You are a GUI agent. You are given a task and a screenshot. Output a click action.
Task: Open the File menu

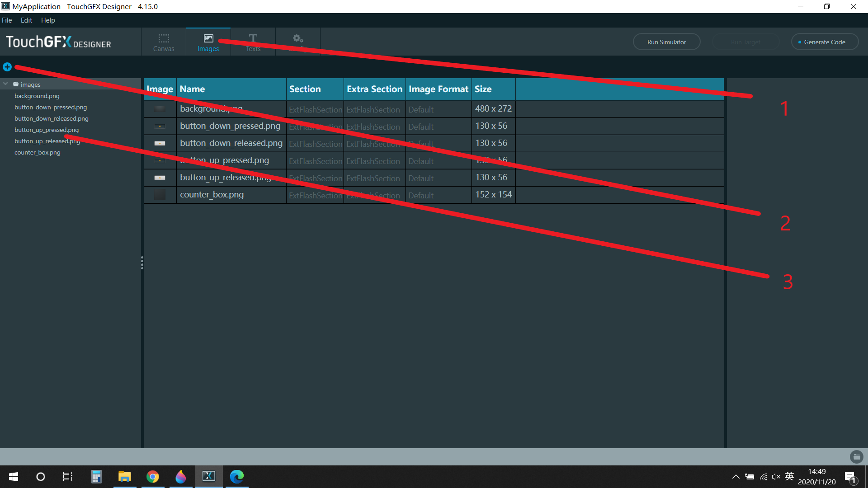(x=7, y=20)
